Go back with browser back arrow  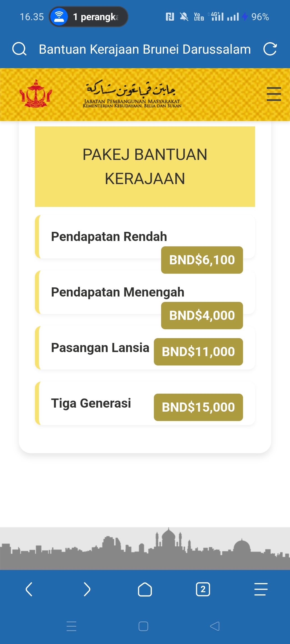tap(29, 589)
